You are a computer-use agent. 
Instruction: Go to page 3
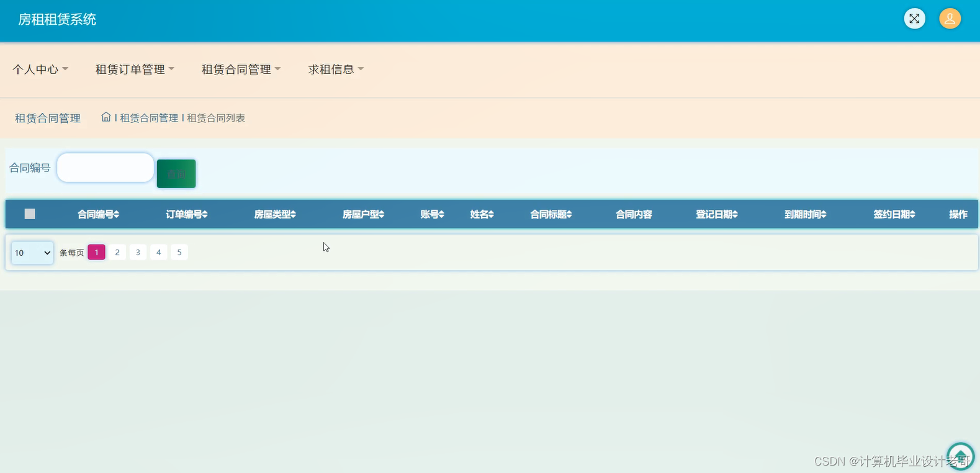[x=138, y=252]
